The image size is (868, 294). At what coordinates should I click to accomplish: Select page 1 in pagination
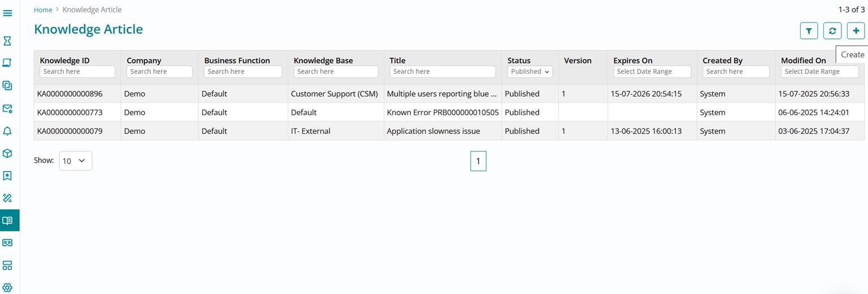coord(478,161)
